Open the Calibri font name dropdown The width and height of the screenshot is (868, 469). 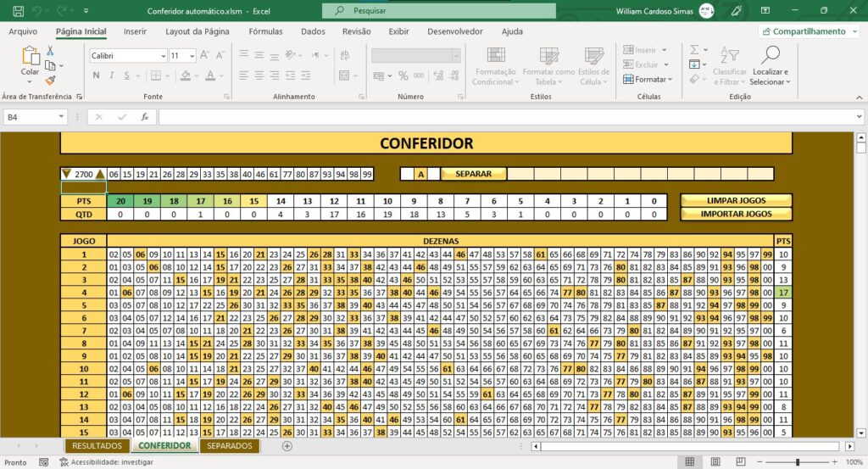click(x=164, y=56)
